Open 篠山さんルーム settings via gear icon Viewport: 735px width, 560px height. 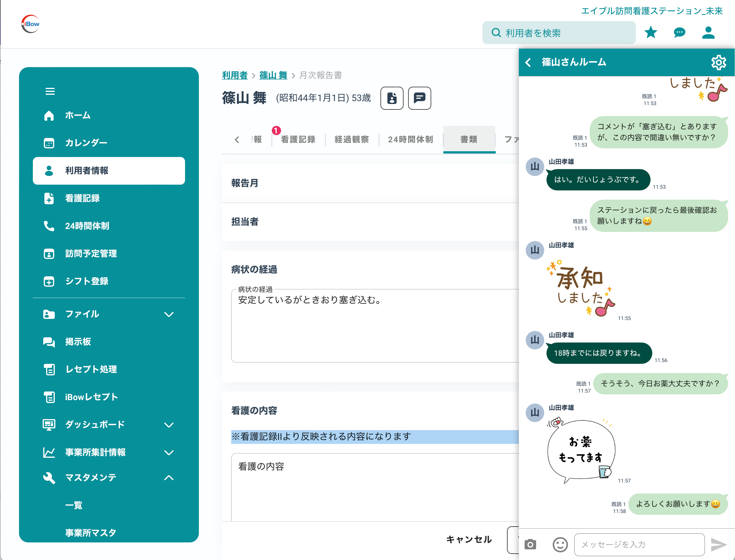pyautogui.click(x=719, y=62)
